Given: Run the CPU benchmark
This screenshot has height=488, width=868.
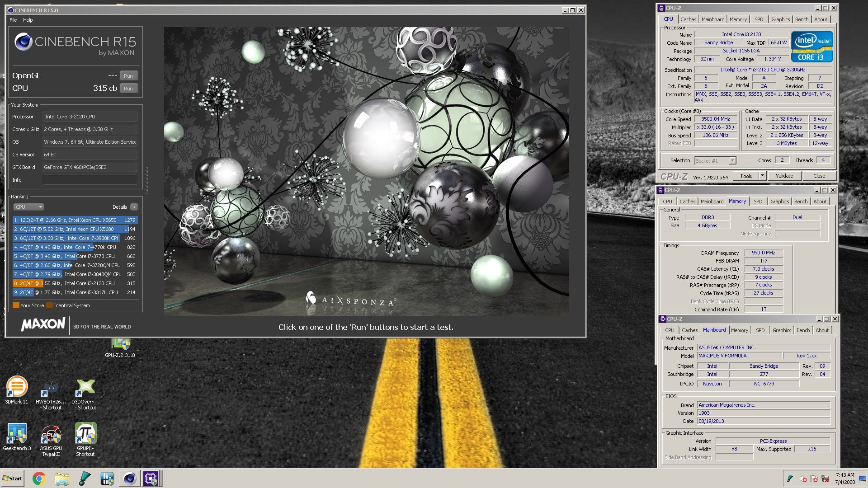Looking at the screenshot, I should pyautogui.click(x=128, y=89).
